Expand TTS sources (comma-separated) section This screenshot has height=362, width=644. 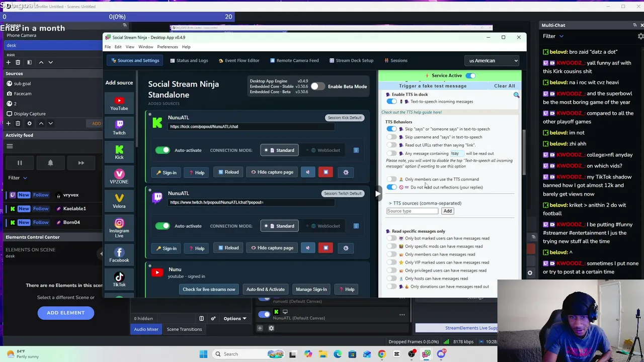coord(425,203)
